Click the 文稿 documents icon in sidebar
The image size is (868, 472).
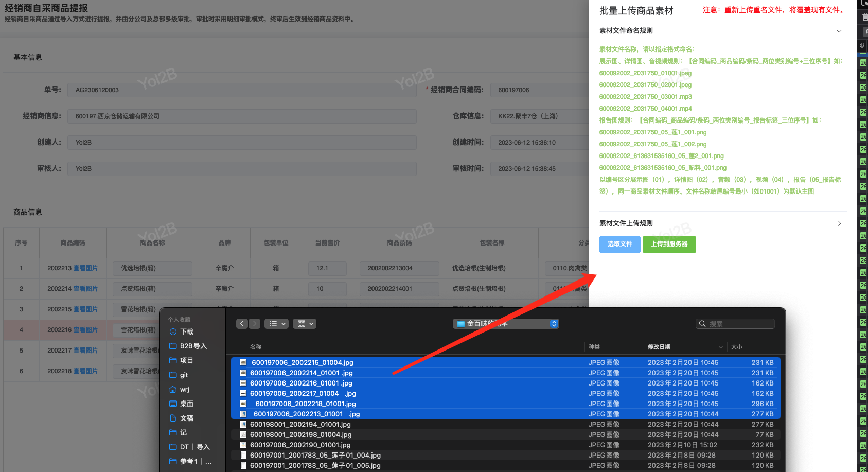pyautogui.click(x=173, y=418)
